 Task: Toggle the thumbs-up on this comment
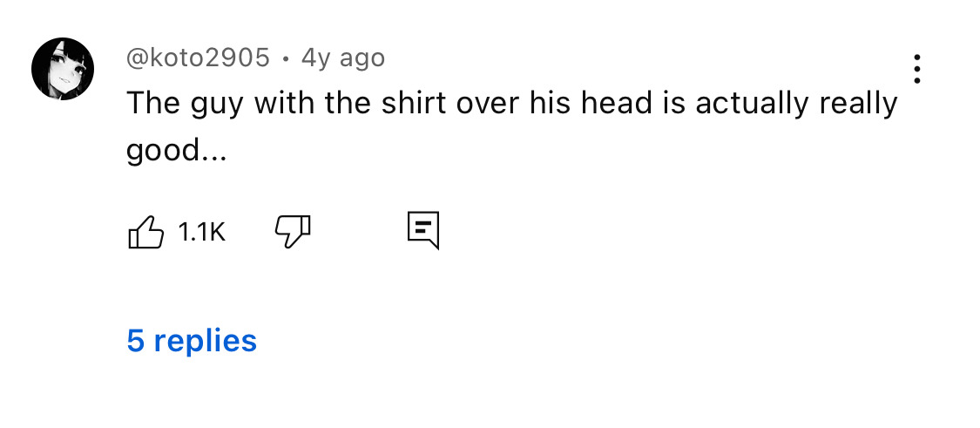(145, 231)
